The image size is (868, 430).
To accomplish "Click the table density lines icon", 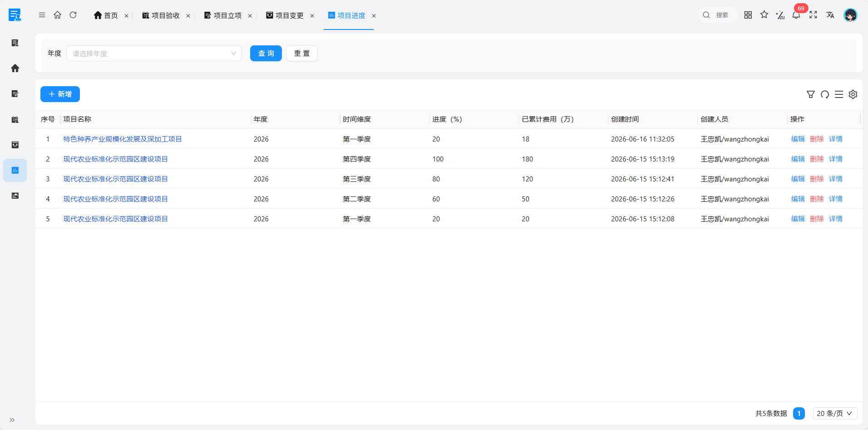I will click(839, 94).
